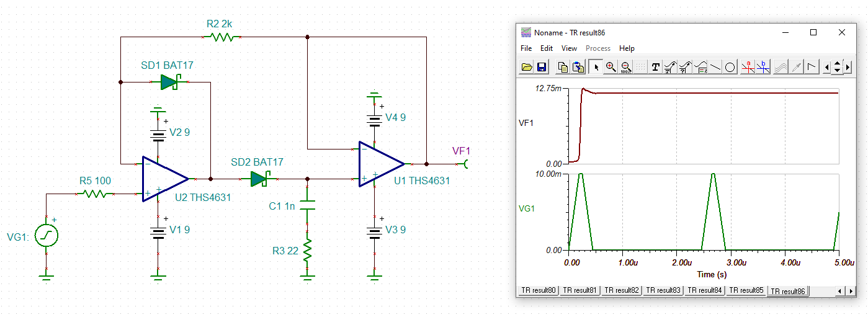Toggle the dotted grid icon
Screen dimensions: 868x317
coord(640,67)
